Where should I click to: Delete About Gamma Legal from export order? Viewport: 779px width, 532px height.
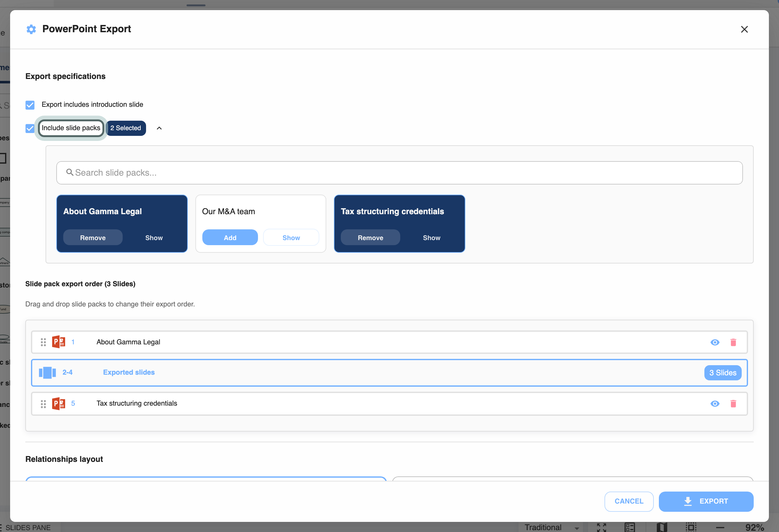click(733, 342)
